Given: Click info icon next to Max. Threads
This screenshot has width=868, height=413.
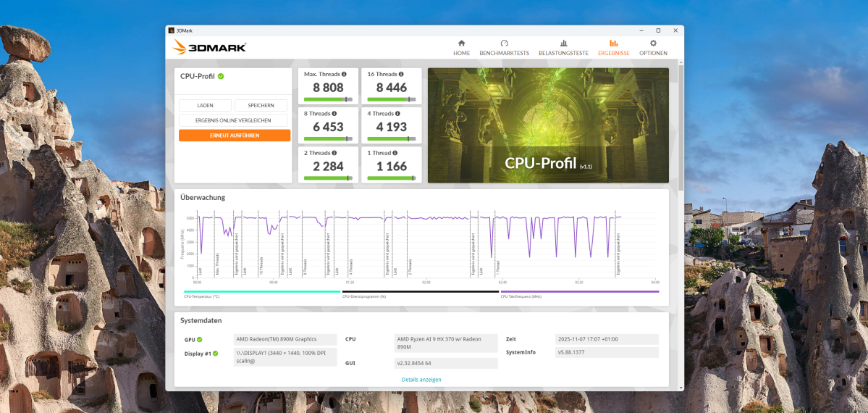Looking at the screenshot, I should pyautogui.click(x=344, y=74).
